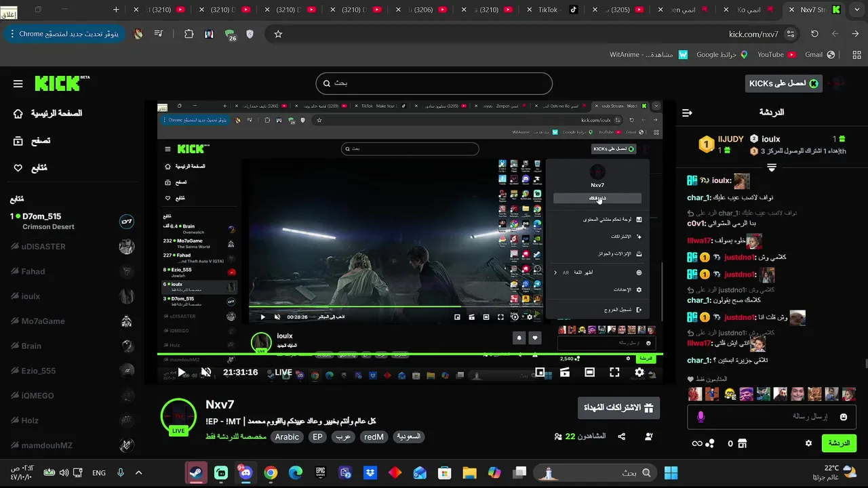The width and height of the screenshot is (868, 488).
Task: Click site info icon in address bar
Action: [791, 34]
